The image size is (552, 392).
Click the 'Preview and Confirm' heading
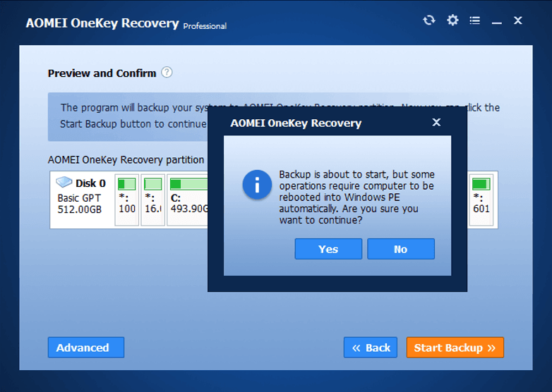[102, 73]
